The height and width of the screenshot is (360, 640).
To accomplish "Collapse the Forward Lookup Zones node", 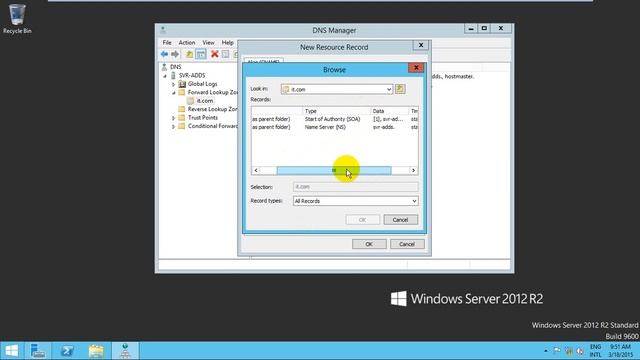I will click(173, 93).
